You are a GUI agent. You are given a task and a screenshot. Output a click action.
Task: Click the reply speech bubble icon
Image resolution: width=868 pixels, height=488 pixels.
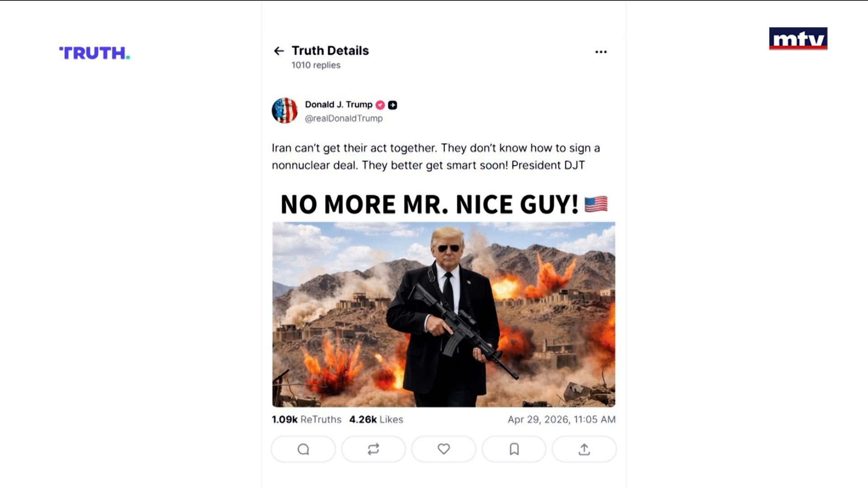303,449
